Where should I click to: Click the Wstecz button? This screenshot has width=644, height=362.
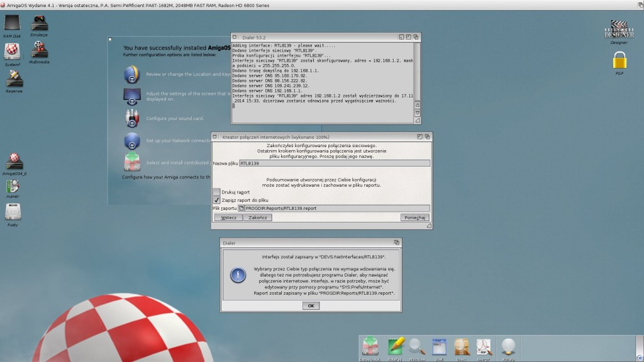click(x=228, y=217)
